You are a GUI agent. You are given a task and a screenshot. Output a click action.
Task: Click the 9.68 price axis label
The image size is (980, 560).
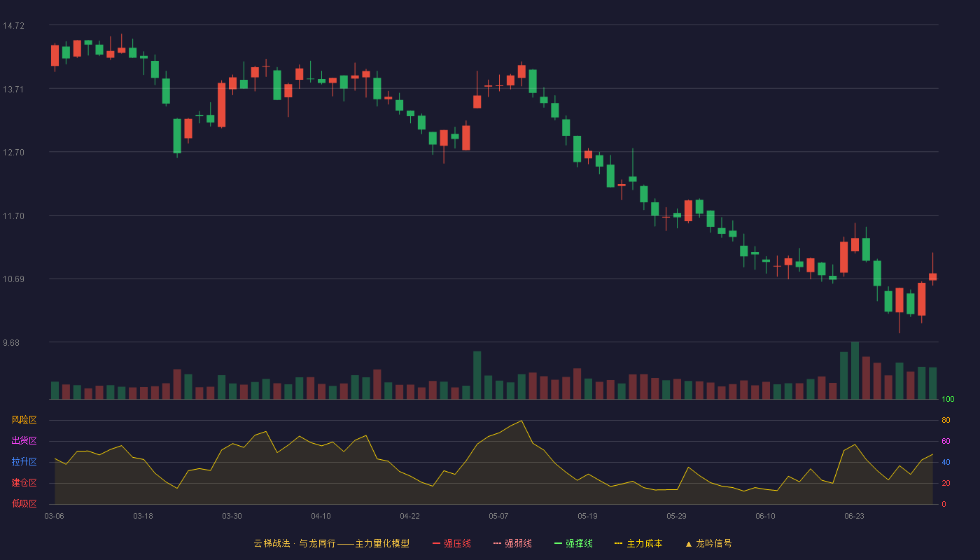(x=11, y=343)
